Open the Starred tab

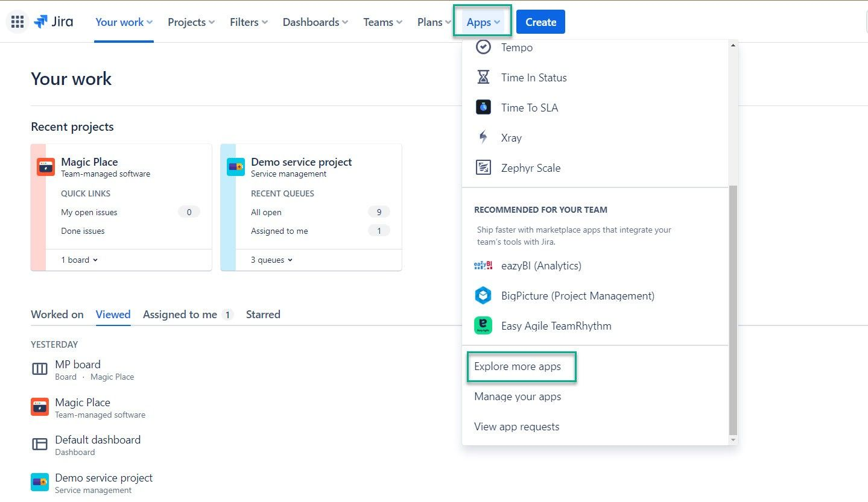point(263,314)
